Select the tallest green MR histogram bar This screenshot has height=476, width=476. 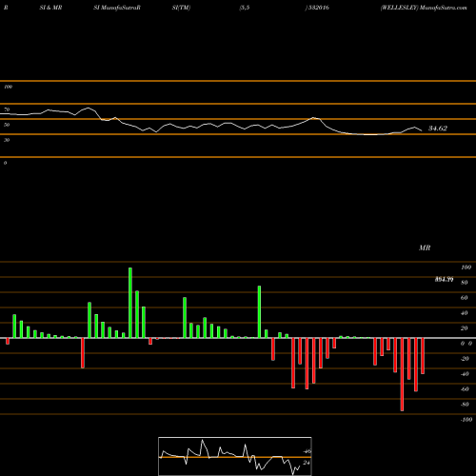(x=130, y=303)
